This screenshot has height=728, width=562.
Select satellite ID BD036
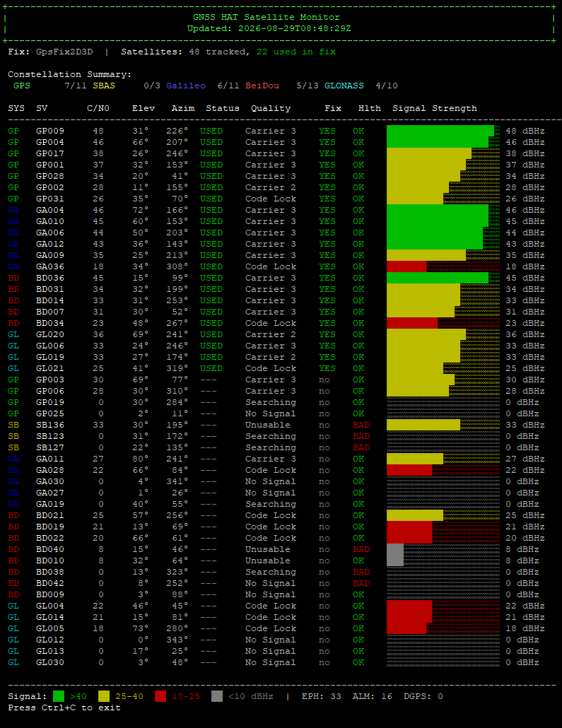click(50, 278)
